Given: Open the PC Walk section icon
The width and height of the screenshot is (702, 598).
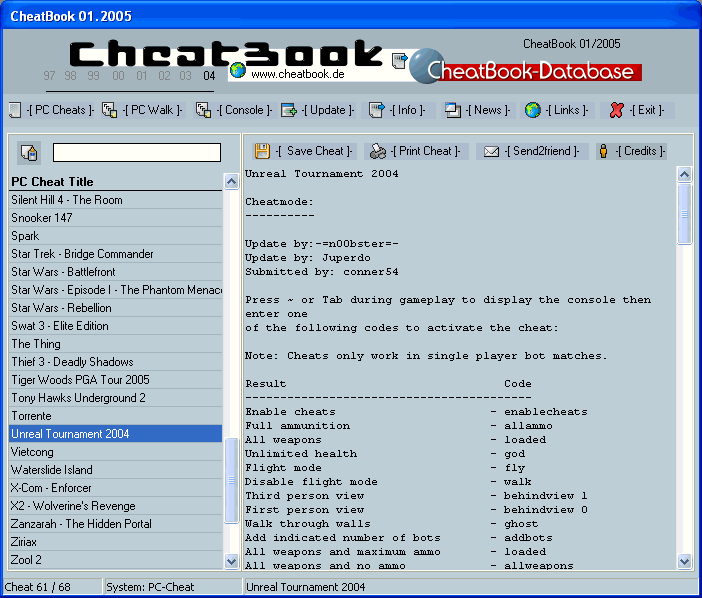Looking at the screenshot, I should coord(110,110).
